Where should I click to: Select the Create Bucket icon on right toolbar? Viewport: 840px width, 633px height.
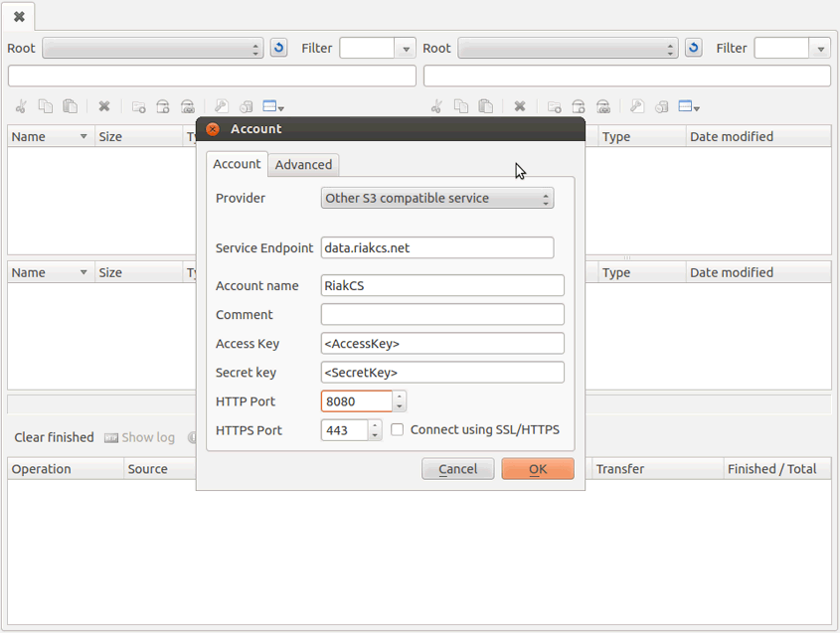point(579,106)
